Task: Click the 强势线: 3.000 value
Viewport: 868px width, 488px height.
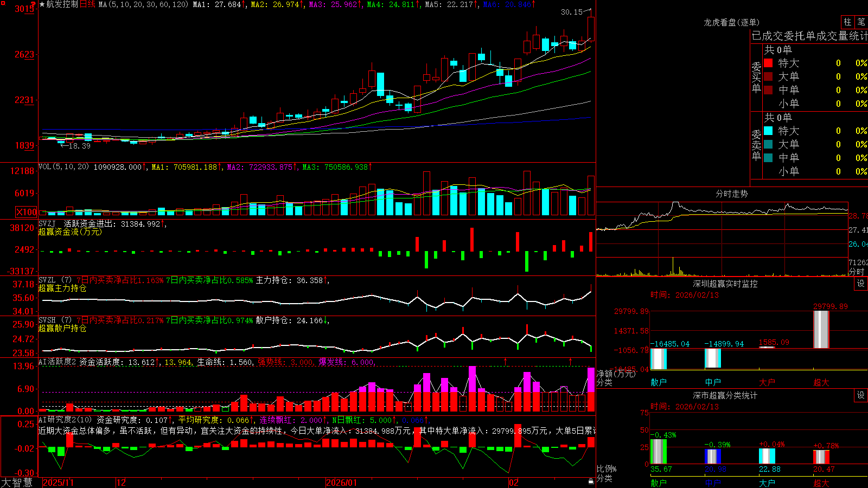Action: click(x=285, y=362)
